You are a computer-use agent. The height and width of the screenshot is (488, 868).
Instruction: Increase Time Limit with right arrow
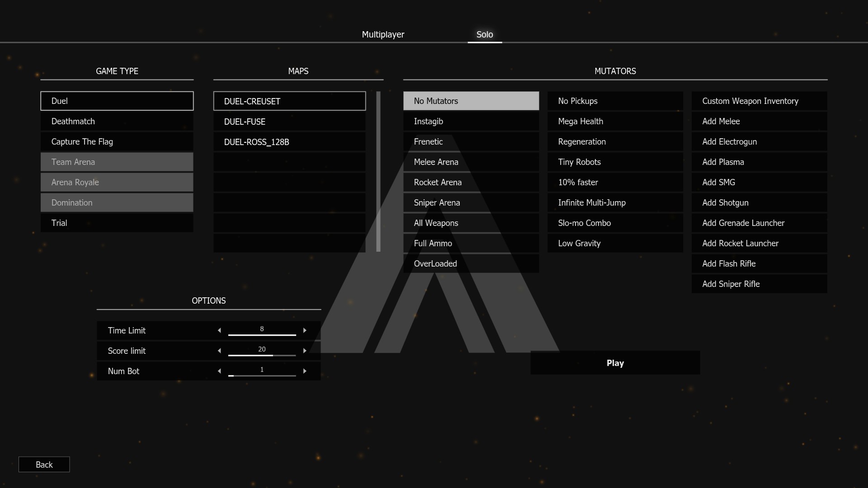(x=305, y=330)
